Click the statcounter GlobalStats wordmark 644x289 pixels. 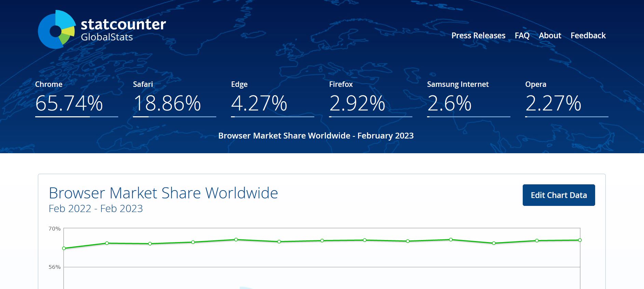tap(123, 29)
